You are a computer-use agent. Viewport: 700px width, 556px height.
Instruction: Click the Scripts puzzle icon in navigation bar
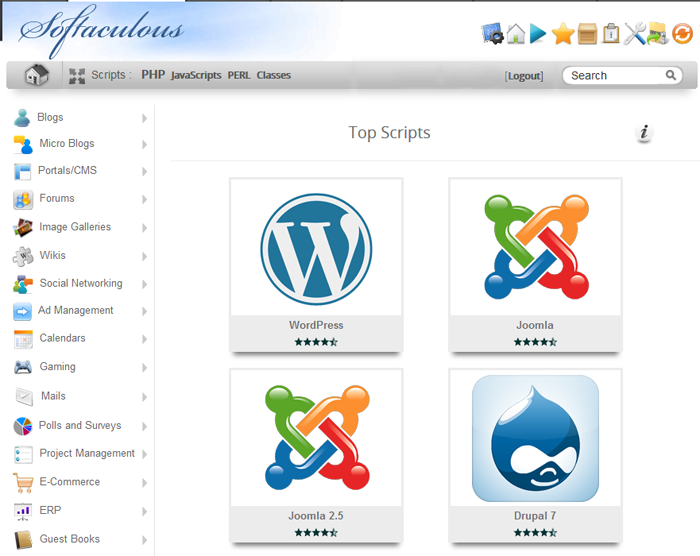tap(77, 76)
